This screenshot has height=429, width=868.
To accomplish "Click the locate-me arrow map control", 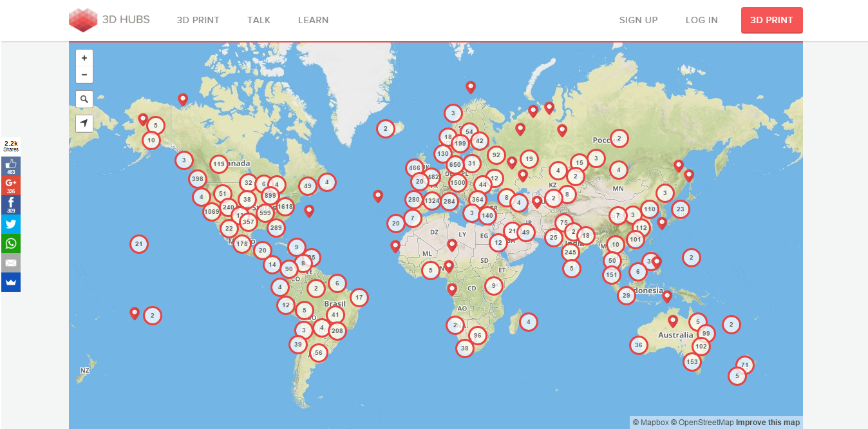I will tap(84, 123).
